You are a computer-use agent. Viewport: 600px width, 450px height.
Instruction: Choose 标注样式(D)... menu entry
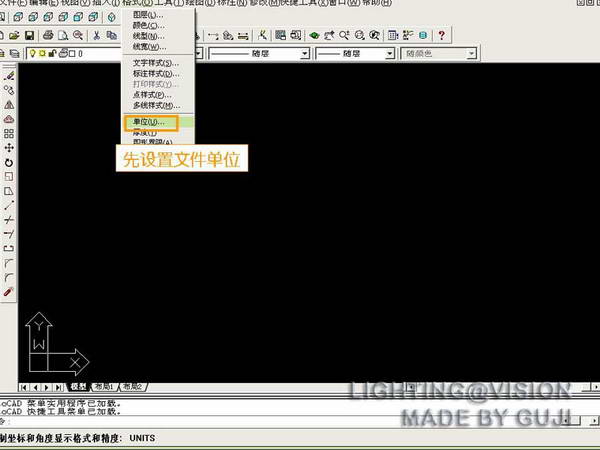pyautogui.click(x=158, y=73)
